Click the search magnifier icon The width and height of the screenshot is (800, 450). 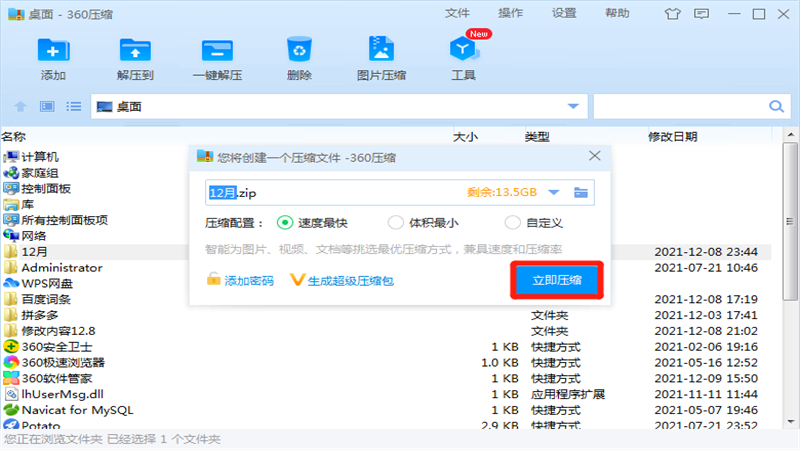pos(776,106)
